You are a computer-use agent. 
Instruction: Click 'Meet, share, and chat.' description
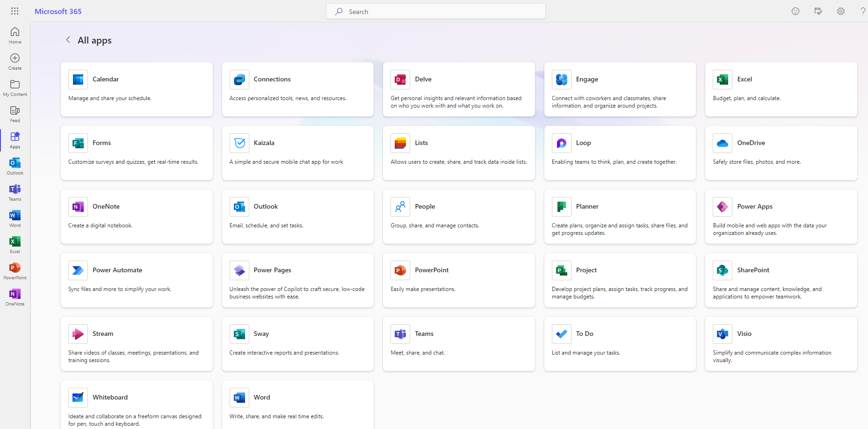click(x=418, y=353)
